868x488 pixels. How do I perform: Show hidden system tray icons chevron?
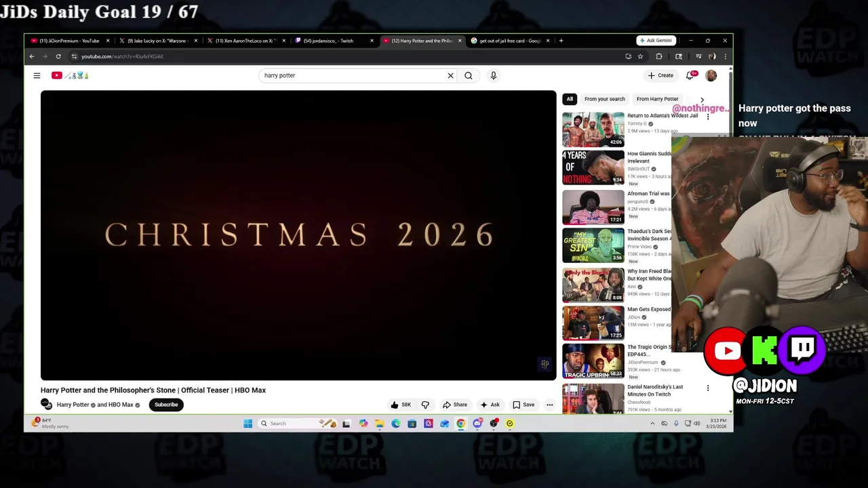coord(652,424)
